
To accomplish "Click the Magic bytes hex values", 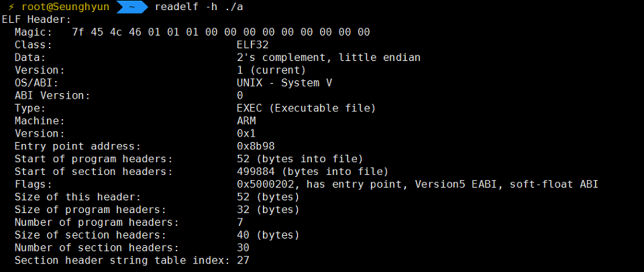I will click(x=221, y=32).
